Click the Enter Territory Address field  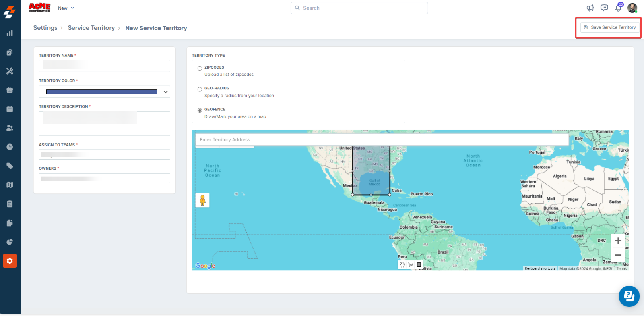382,140
